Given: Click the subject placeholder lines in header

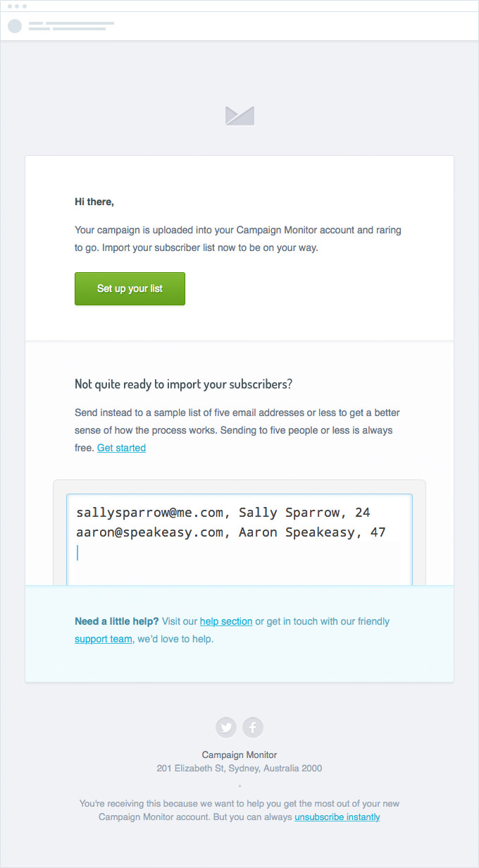Looking at the screenshot, I should click(71, 26).
